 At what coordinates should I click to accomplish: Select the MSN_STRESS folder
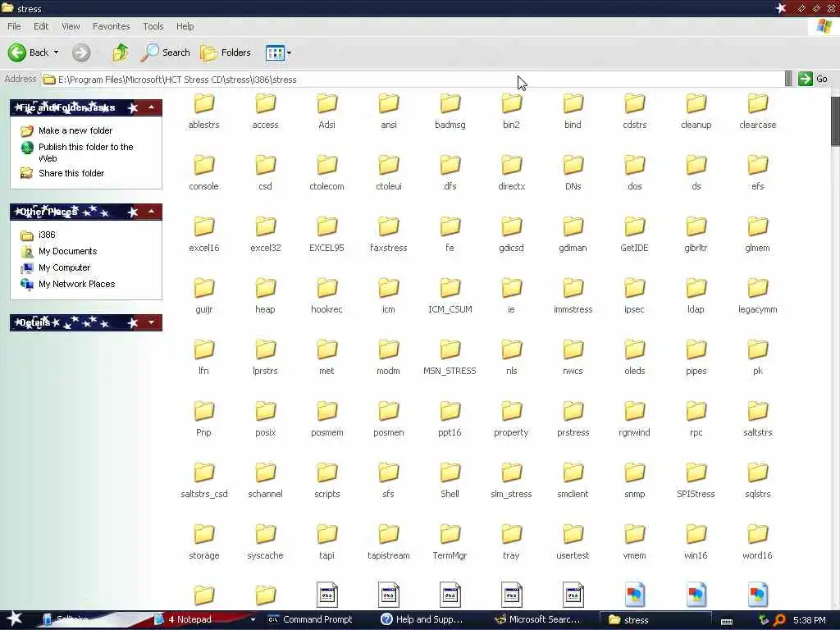click(x=450, y=358)
